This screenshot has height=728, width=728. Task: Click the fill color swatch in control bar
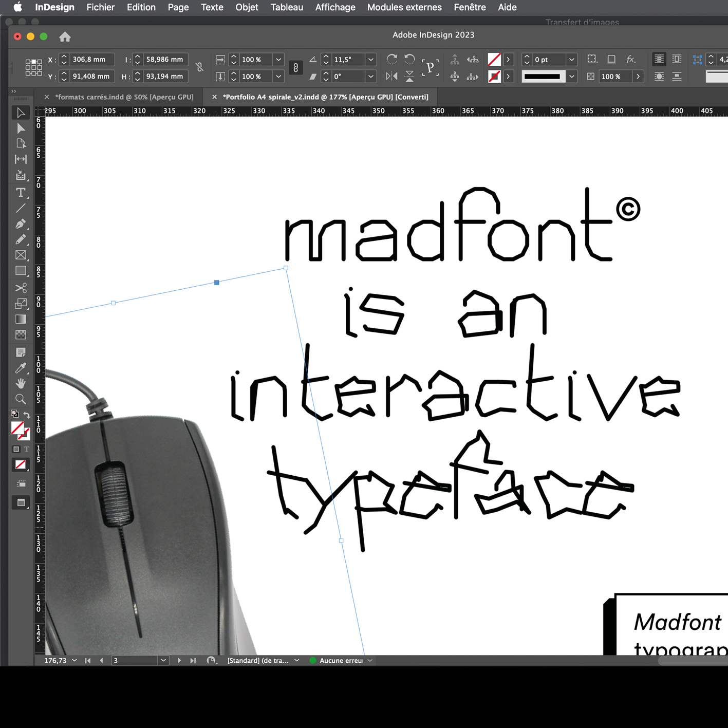click(x=494, y=60)
